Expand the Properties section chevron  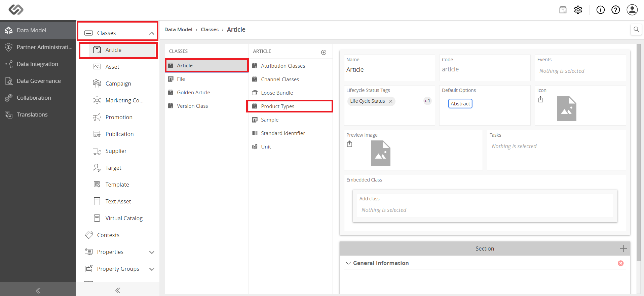152,252
